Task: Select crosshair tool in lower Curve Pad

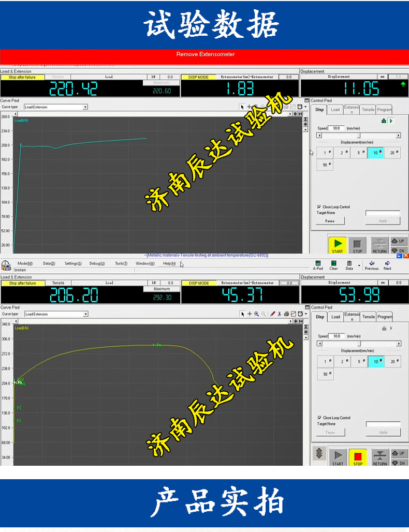Action: tap(250, 314)
